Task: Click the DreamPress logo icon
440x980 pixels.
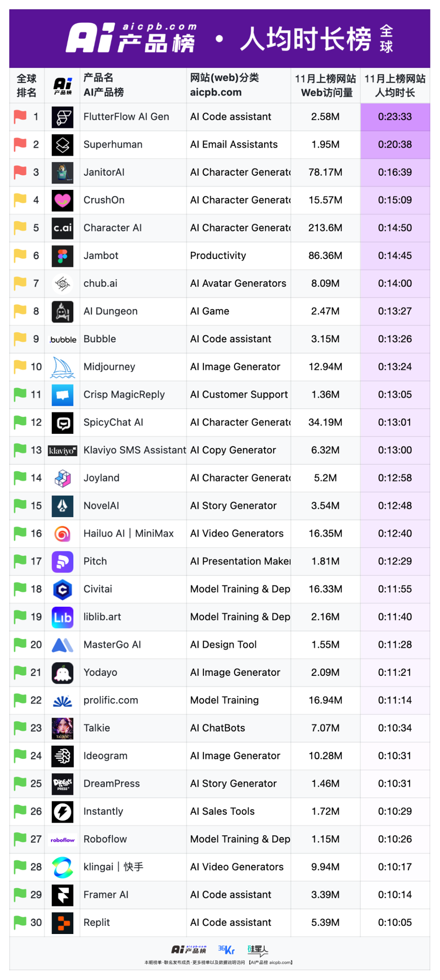Action: pyautogui.click(x=63, y=784)
